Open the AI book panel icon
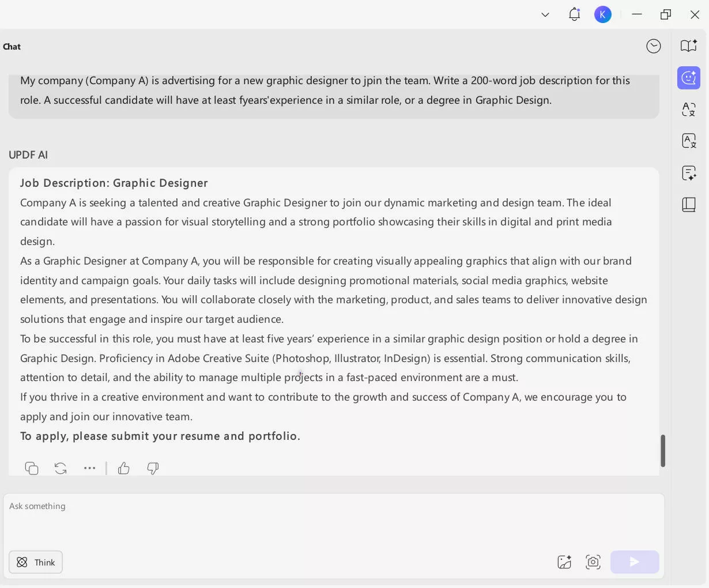Screen dimensions: 709x588 (689, 46)
